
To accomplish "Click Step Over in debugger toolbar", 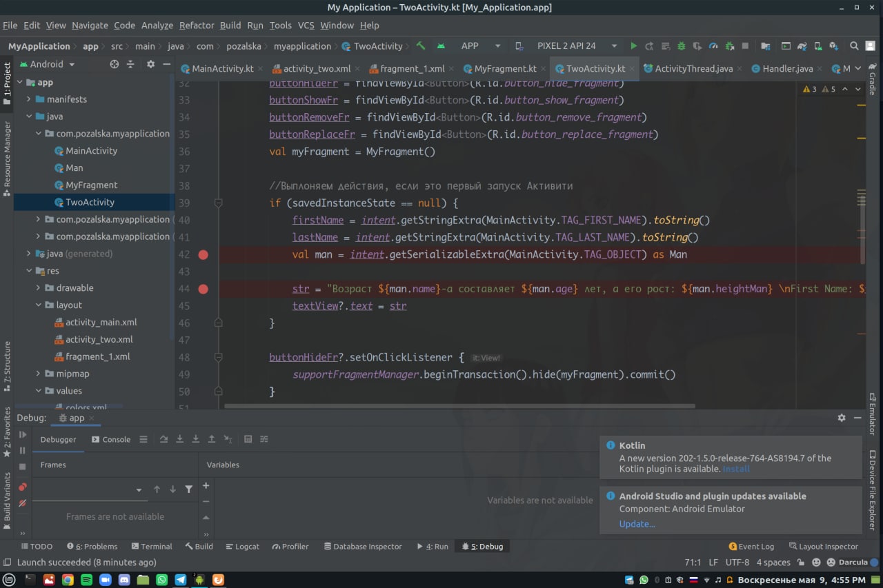I will coord(163,439).
